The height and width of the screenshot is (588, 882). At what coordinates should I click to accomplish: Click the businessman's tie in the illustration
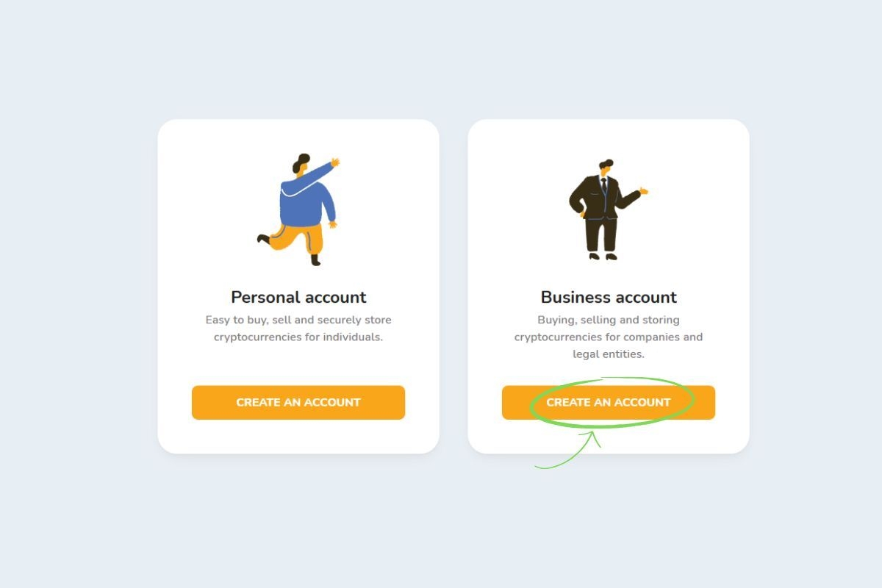[x=603, y=184]
